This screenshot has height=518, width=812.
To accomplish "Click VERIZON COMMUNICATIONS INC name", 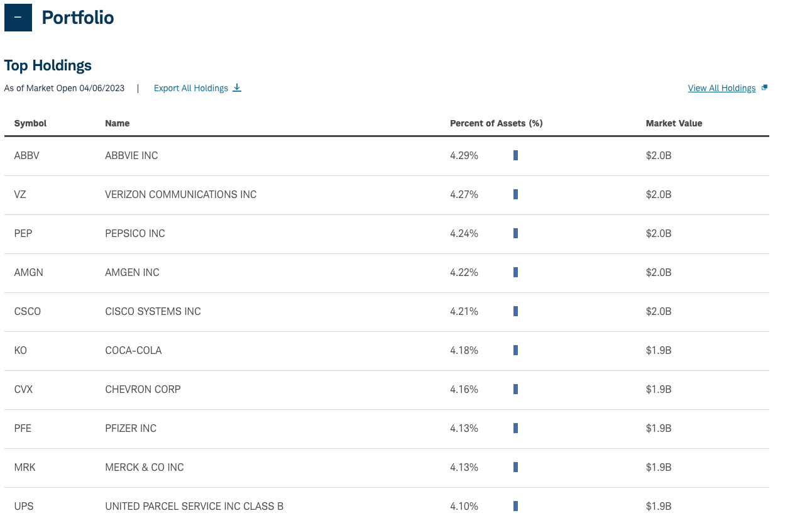I will 181,194.
